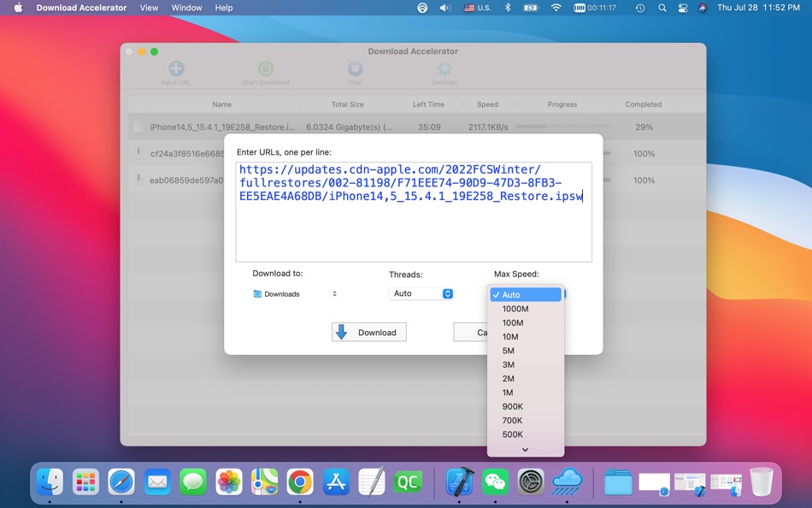Open Xcode from the dock

(x=460, y=481)
